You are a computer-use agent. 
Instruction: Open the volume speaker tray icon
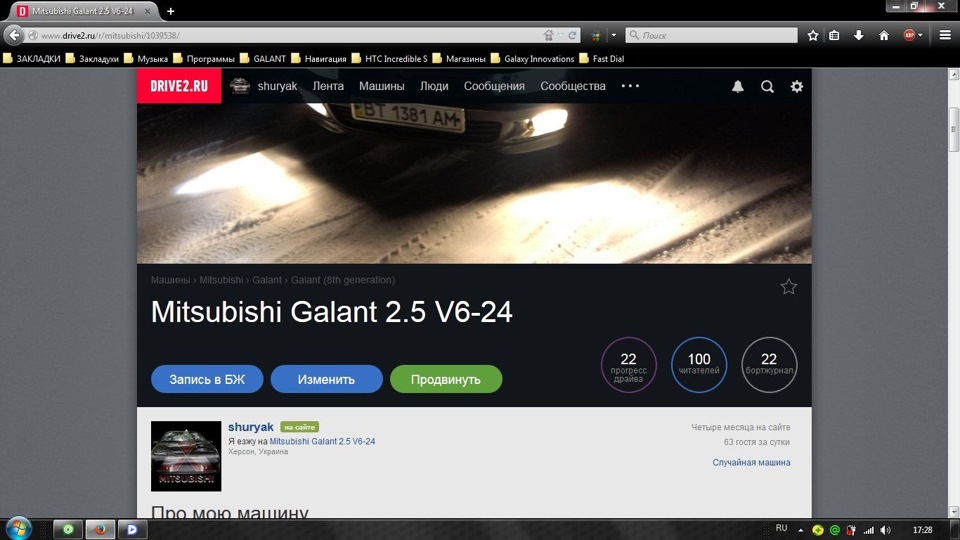(x=885, y=530)
